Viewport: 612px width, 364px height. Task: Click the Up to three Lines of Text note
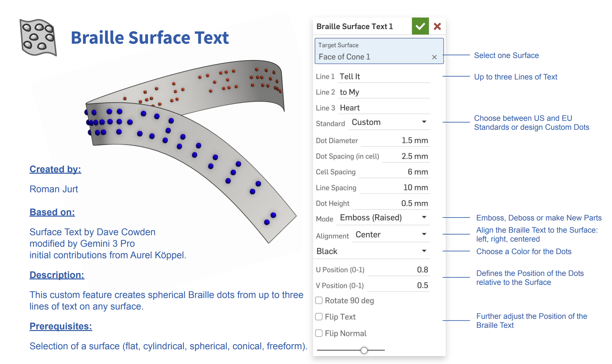click(516, 77)
